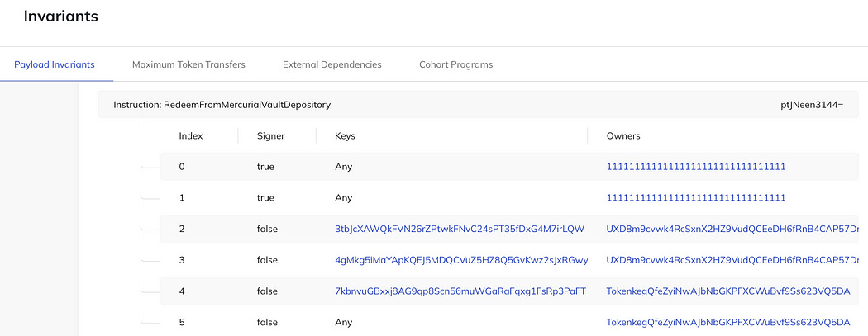Open the Tokenkeg owner link in row 4

click(728, 291)
